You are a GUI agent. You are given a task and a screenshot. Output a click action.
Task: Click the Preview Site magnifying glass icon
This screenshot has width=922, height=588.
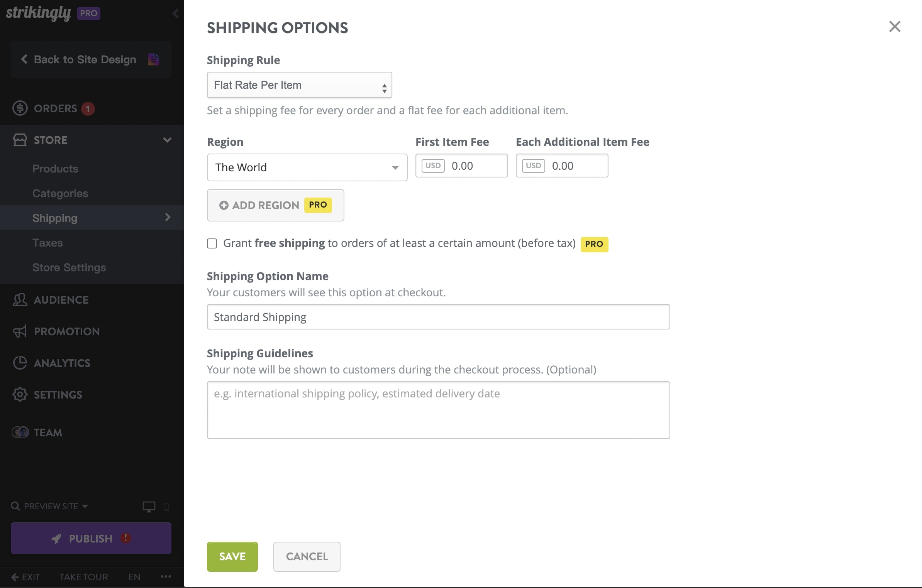[15, 506]
